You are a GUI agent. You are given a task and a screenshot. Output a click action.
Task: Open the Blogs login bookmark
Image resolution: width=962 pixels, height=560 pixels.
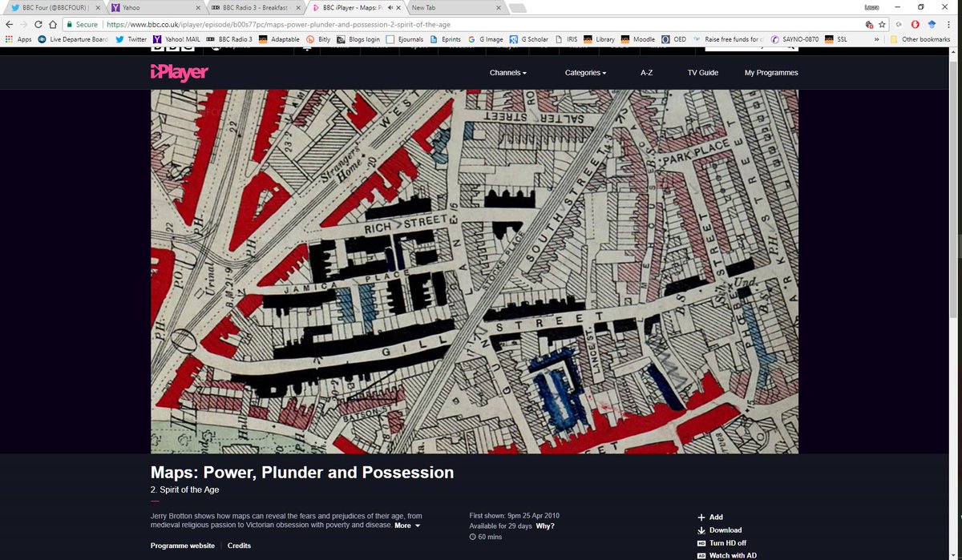pyautogui.click(x=358, y=38)
